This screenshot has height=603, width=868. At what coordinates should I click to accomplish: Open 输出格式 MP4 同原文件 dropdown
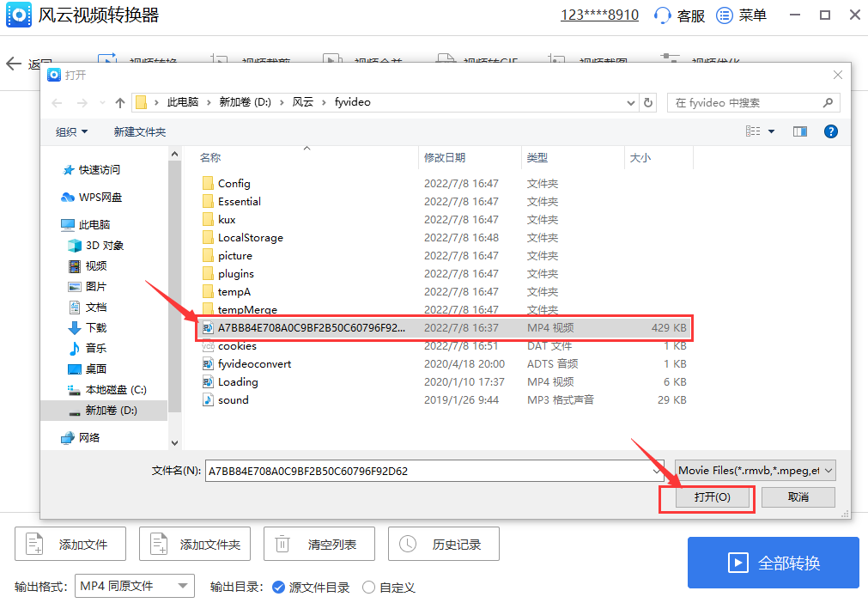(x=135, y=586)
